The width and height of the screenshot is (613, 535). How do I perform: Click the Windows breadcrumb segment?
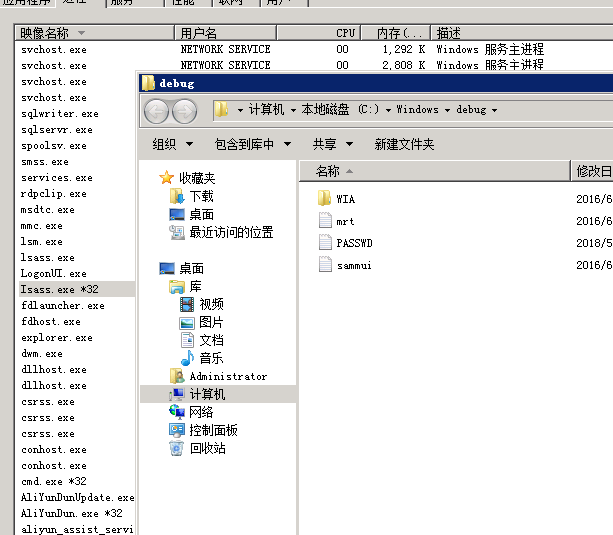point(417,110)
